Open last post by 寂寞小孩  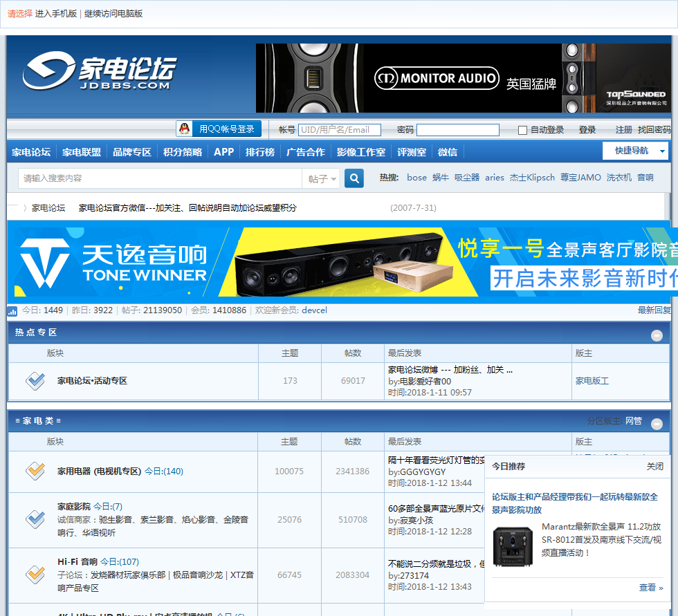coord(436,508)
